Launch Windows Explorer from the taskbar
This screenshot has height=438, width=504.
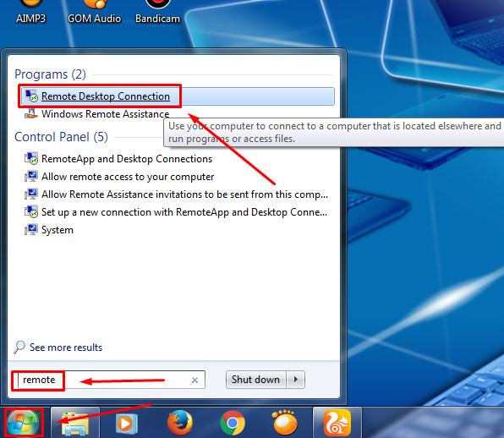click(75, 423)
